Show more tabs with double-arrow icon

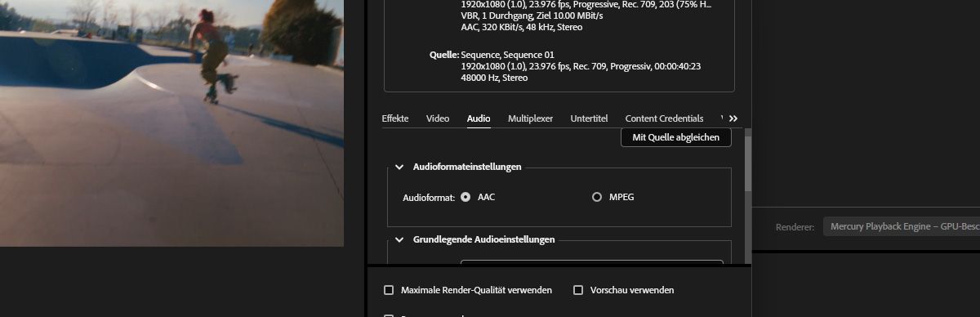tap(733, 118)
